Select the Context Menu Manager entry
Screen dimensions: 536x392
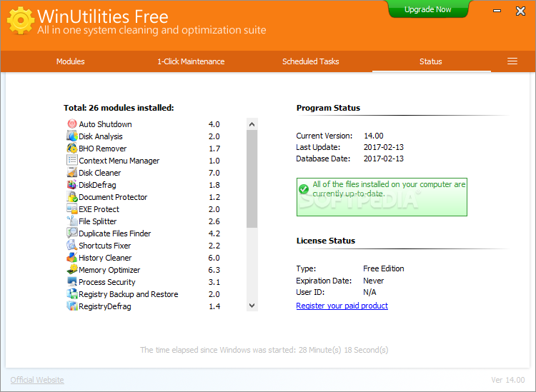[x=119, y=161]
